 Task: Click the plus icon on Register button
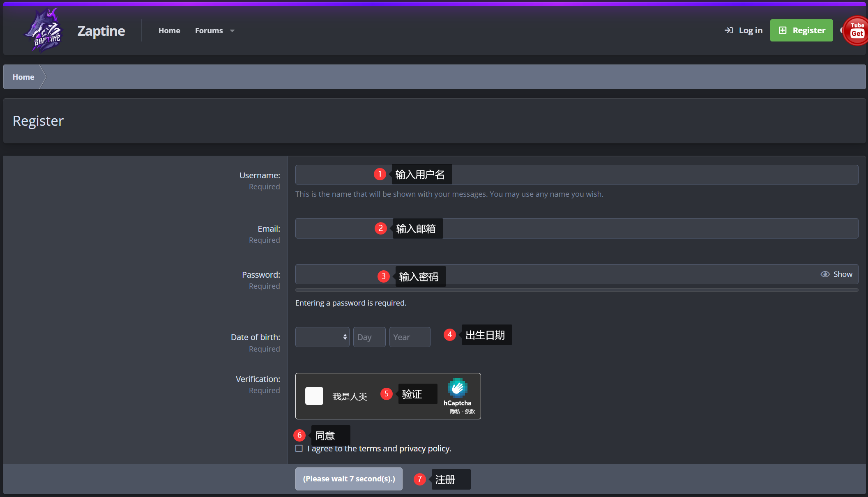pos(783,30)
